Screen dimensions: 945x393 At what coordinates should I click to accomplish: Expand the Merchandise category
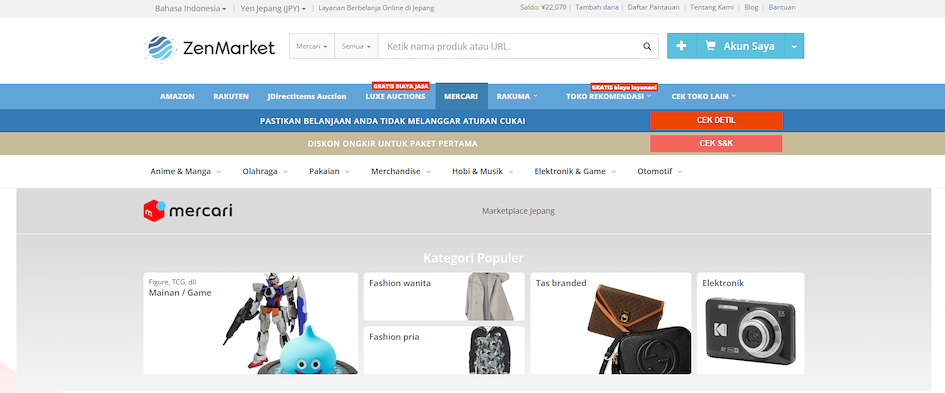401,171
